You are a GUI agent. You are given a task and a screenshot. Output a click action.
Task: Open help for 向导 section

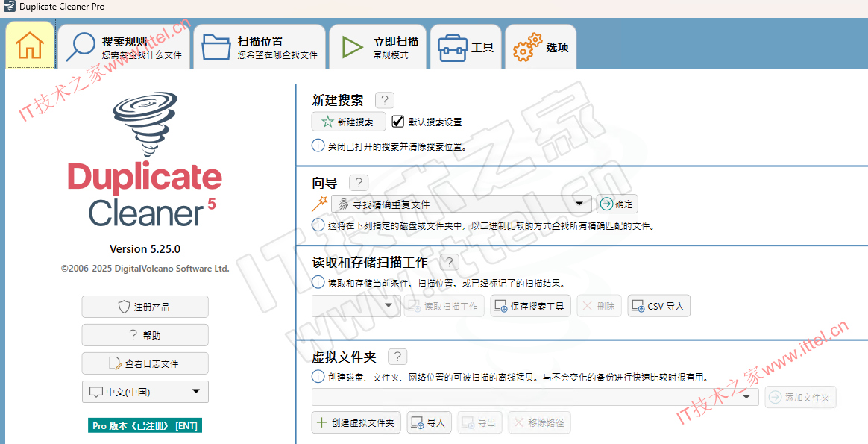click(x=359, y=182)
